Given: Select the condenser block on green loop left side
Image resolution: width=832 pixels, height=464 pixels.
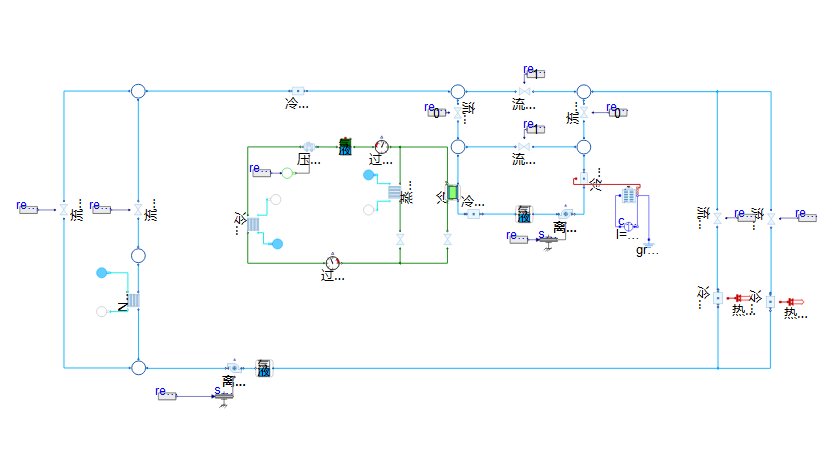Looking at the screenshot, I should (253, 225).
